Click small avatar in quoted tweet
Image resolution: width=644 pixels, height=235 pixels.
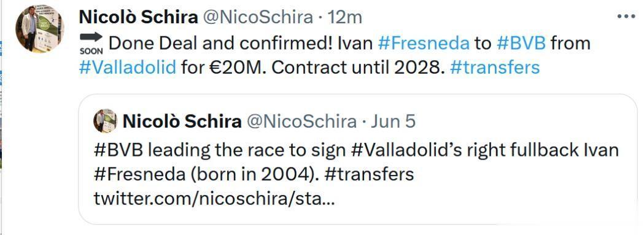click(105, 121)
